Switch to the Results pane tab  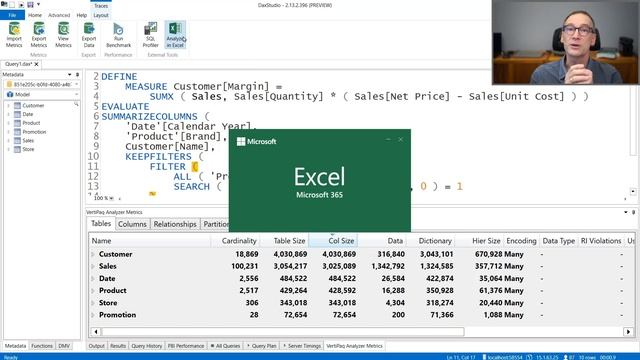(118, 346)
